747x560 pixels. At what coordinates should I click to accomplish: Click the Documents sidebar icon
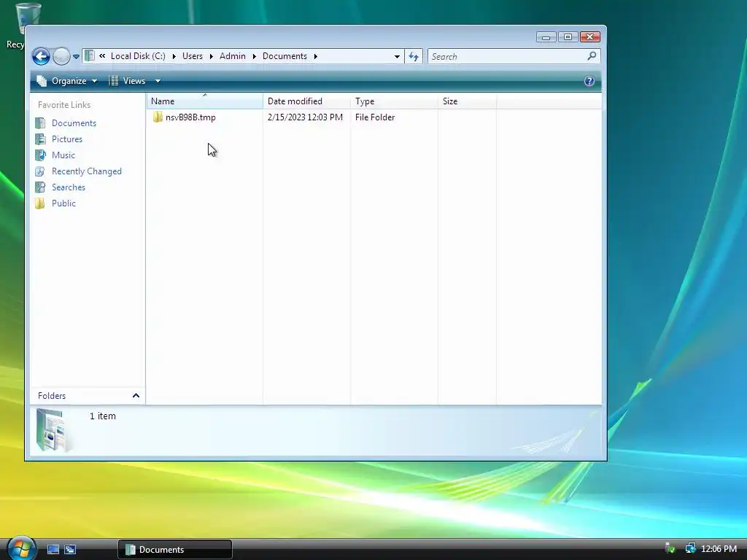point(41,122)
